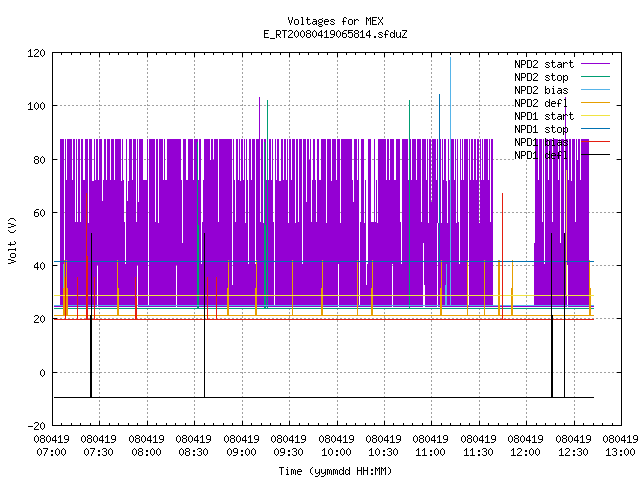Viewport: 640px width, 480px height.
Task: Click the x-axis tick label 12:30
Action: click(x=573, y=452)
